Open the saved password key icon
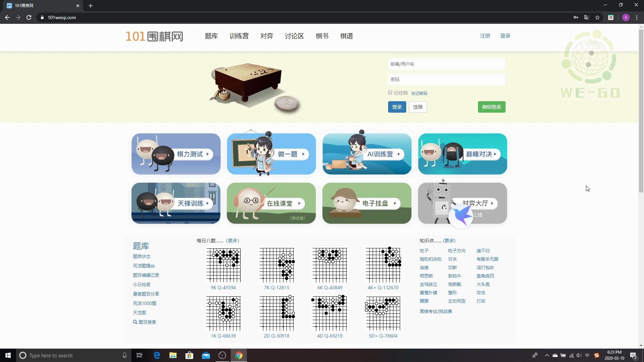 pos(576,17)
